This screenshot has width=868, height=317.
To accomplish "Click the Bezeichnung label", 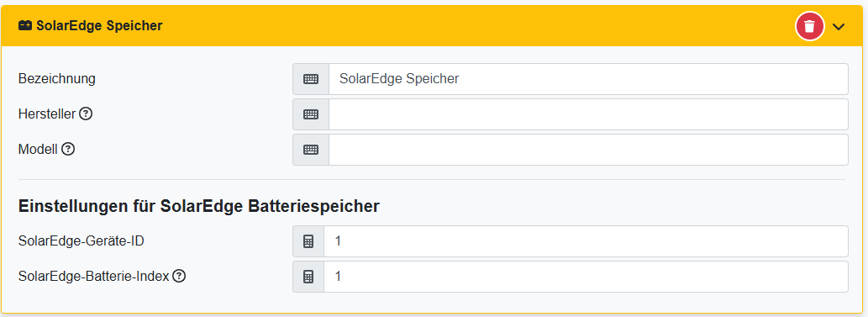I will 56,79.
